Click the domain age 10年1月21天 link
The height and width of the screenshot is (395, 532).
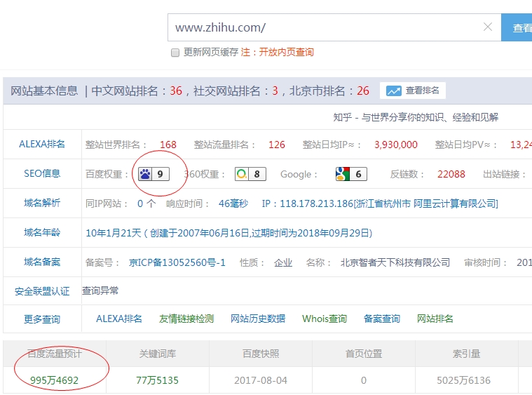click(229, 234)
